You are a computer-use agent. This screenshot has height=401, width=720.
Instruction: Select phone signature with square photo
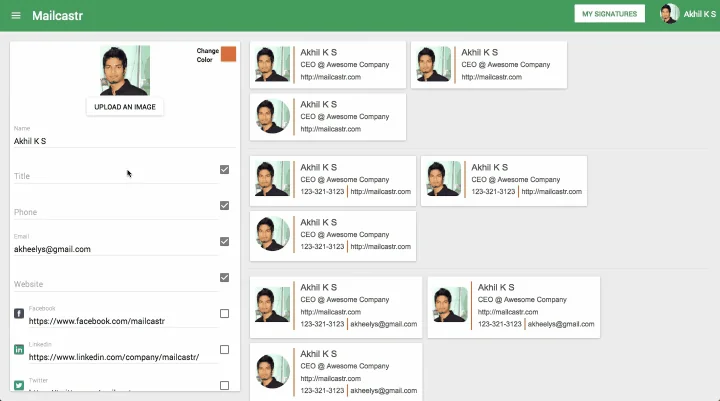[333, 181]
